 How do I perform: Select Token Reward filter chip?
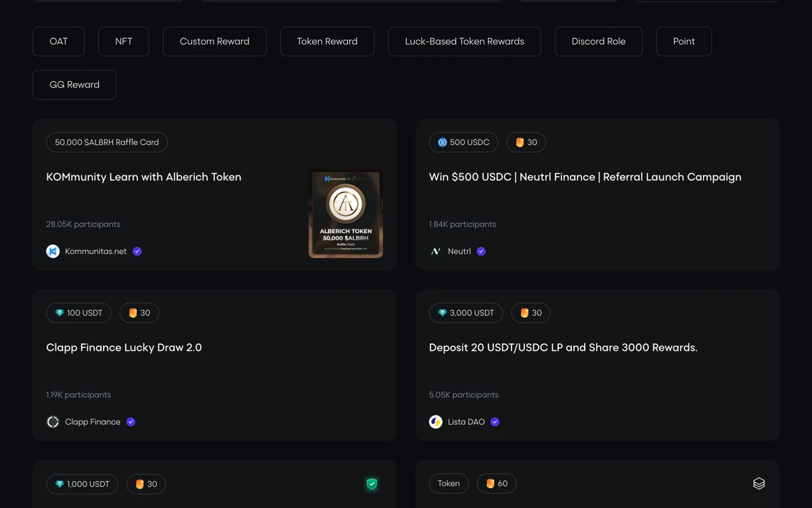328,41
